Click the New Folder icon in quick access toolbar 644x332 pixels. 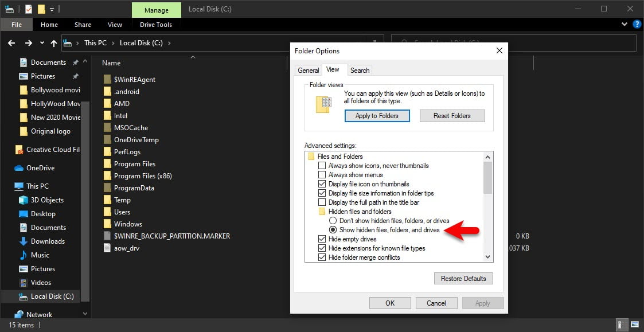pyautogui.click(x=41, y=9)
